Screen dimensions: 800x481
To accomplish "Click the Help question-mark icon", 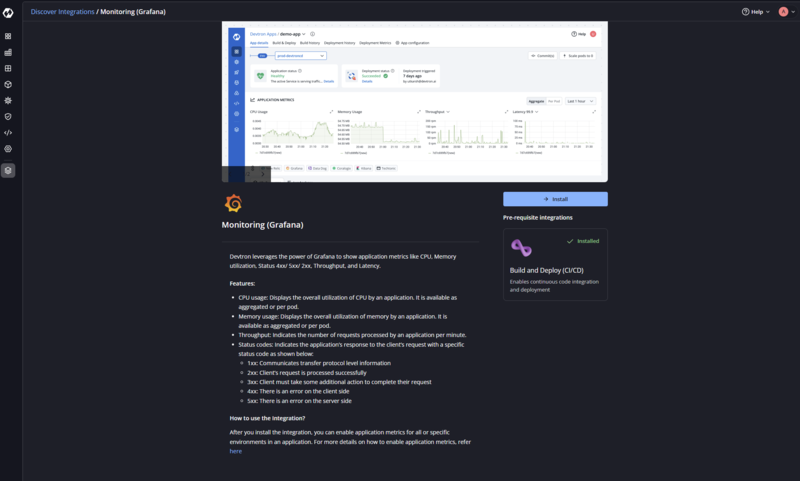I will tap(745, 12).
